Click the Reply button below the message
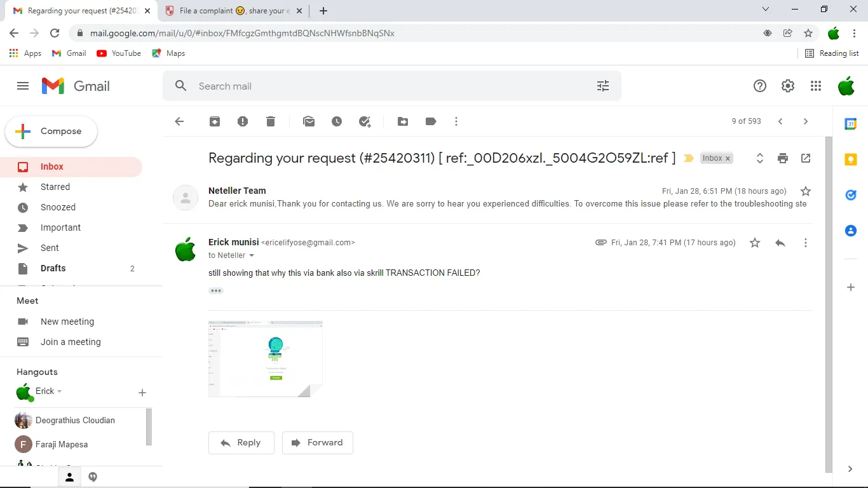868x488 pixels. click(x=241, y=443)
